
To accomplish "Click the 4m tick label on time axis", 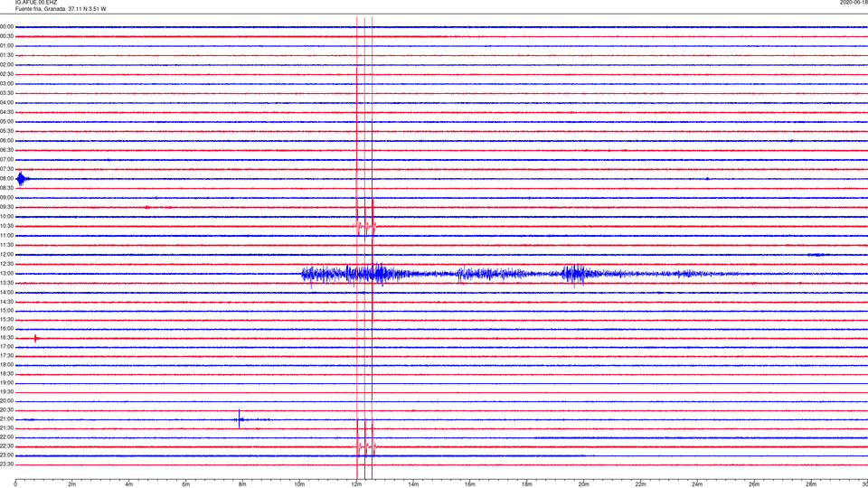I will (129, 484).
